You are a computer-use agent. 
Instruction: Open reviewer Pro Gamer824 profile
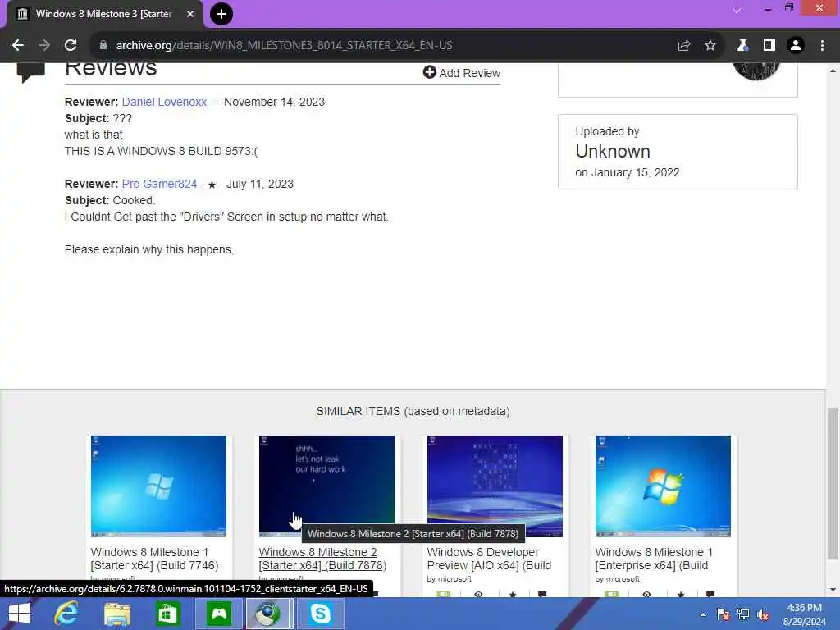click(159, 184)
